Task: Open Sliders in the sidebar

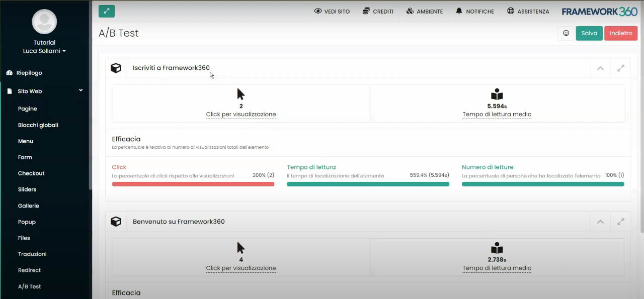Action: point(27,189)
